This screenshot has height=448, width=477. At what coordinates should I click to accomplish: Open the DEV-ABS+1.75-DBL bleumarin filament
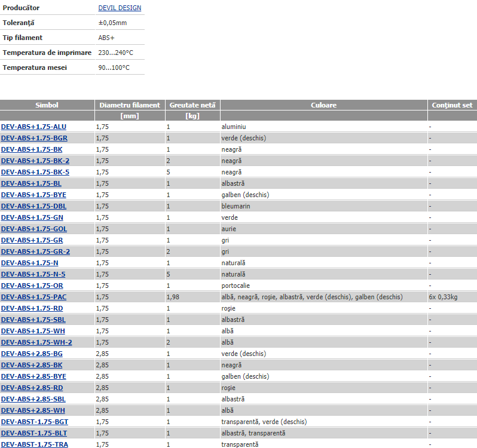click(33, 206)
